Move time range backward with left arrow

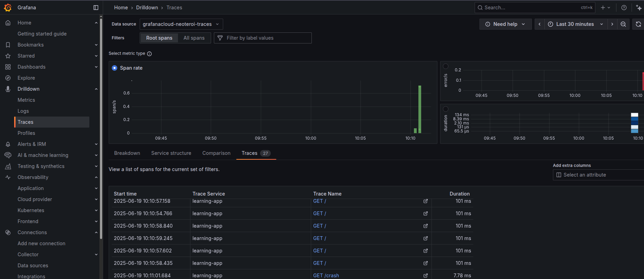pos(539,24)
